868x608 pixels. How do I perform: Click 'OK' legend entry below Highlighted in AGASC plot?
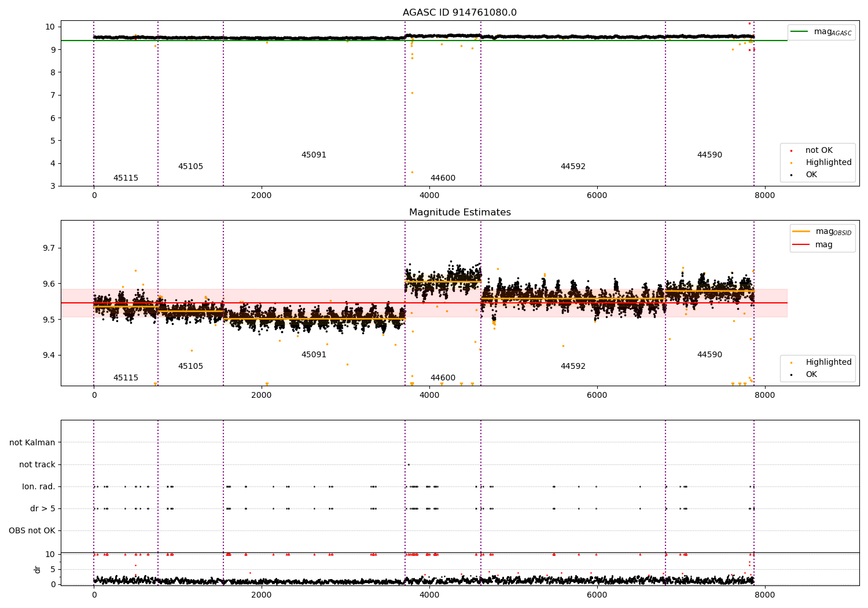[x=804, y=175]
